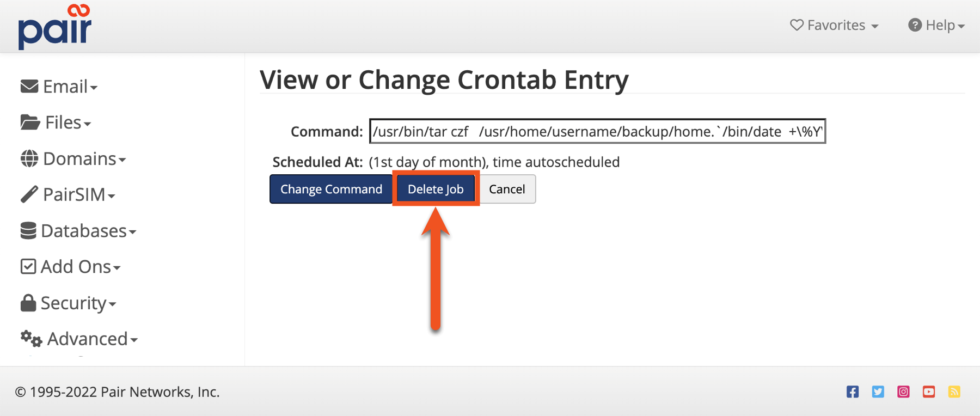Viewport: 980px width, 416px height.
Task: Click the pair logo
Action: click(x=54, y=27)
